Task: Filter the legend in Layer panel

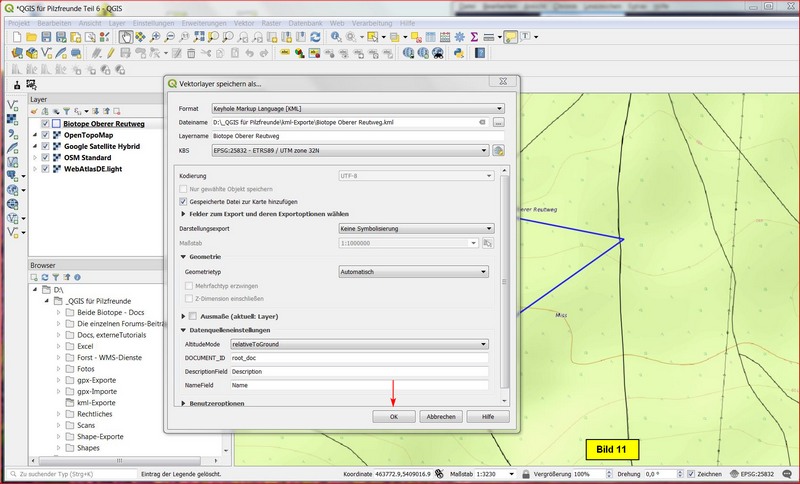Action: (x=66, y=111)
